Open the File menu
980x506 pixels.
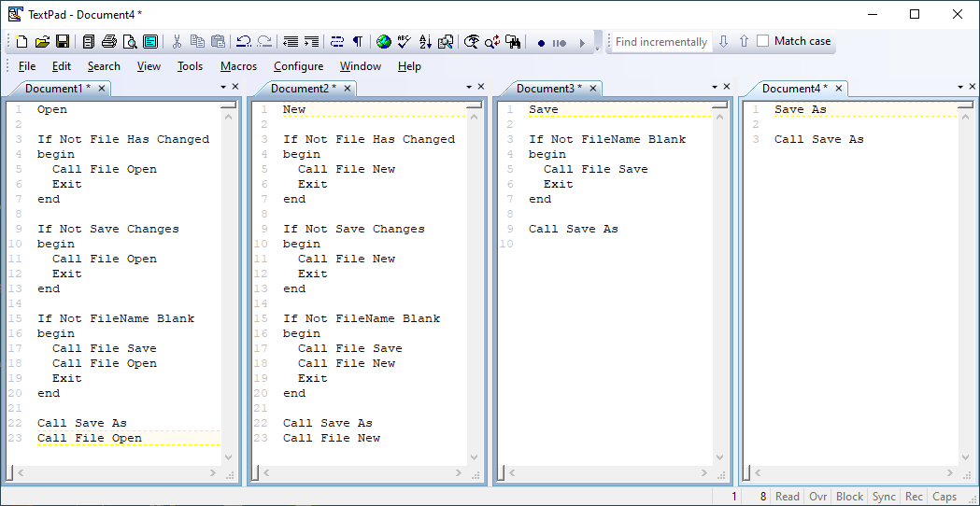[x=27, y=66]
